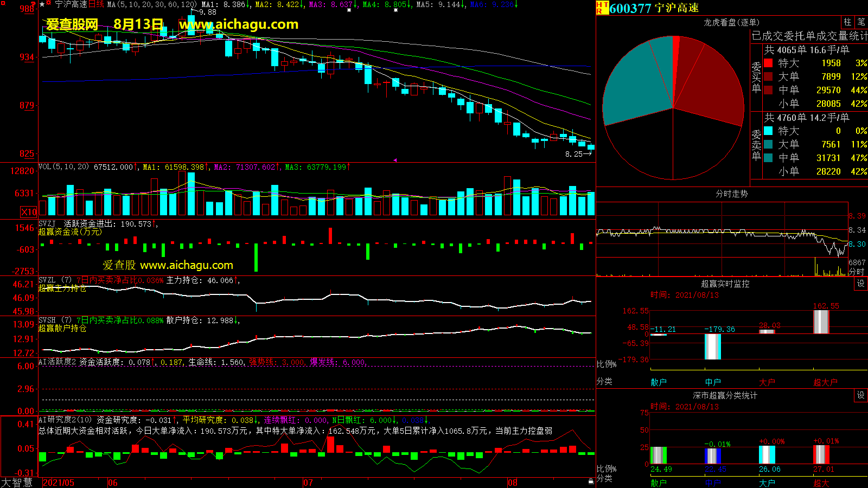Click the small lock icon at chart bottom-right

(x=591, y=481)
